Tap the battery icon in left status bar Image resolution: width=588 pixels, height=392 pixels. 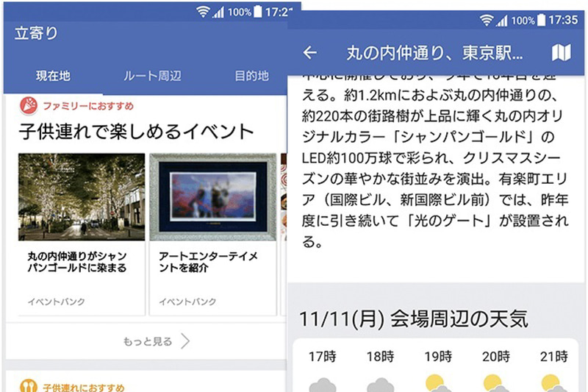[x=258, y=11]
